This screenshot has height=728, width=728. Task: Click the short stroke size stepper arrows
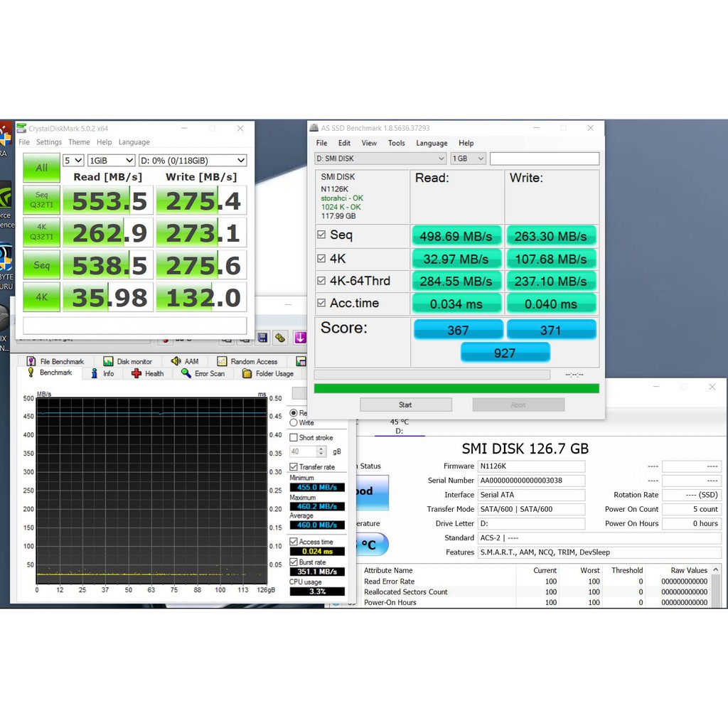pos(321,451)
